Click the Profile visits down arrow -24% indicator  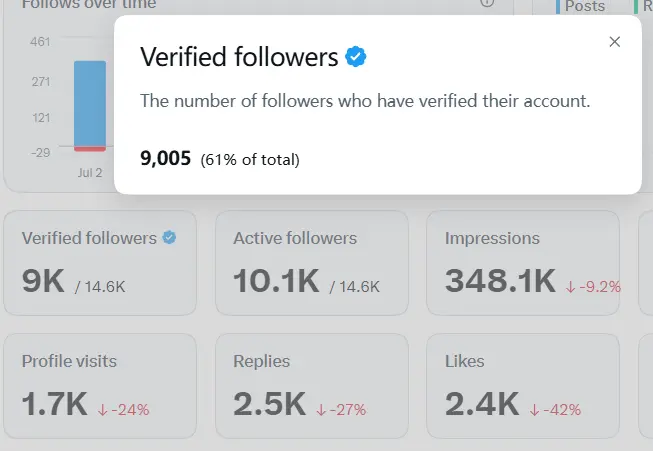click(x=123, y=410)
